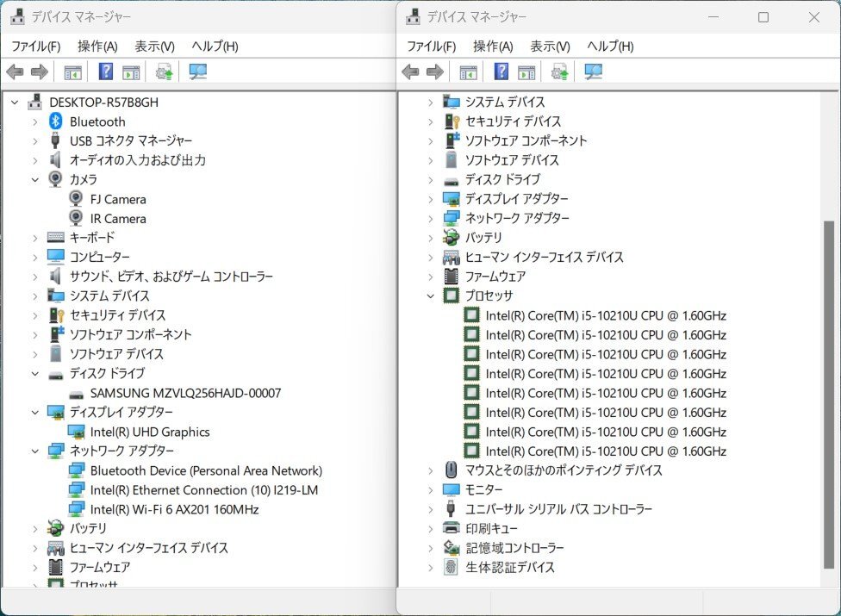841x616 pixels.
Task: Select the SAMSUNG MZVLQ256HAJD-00007 disk drive
Action: [185, 393]
